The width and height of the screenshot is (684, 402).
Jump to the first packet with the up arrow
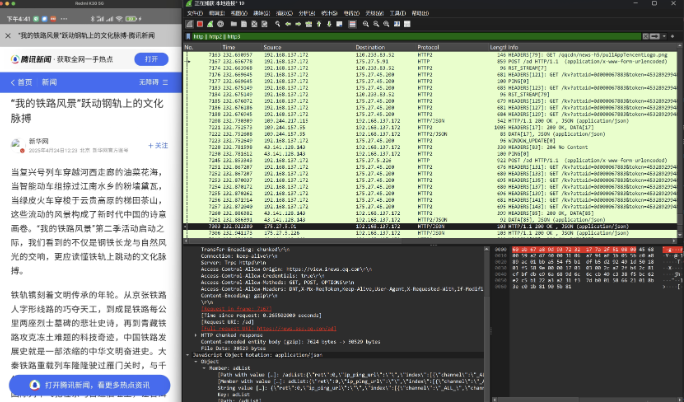[x=319, y=24]
